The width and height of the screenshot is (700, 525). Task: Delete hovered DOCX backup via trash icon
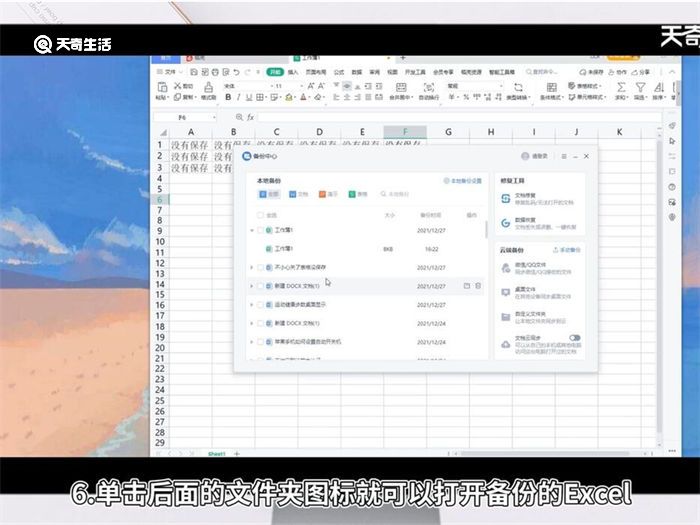click(x=478, y=286)
